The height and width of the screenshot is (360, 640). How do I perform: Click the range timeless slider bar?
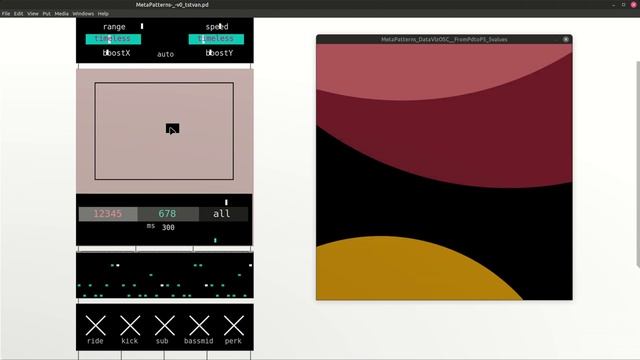(113, 39)
